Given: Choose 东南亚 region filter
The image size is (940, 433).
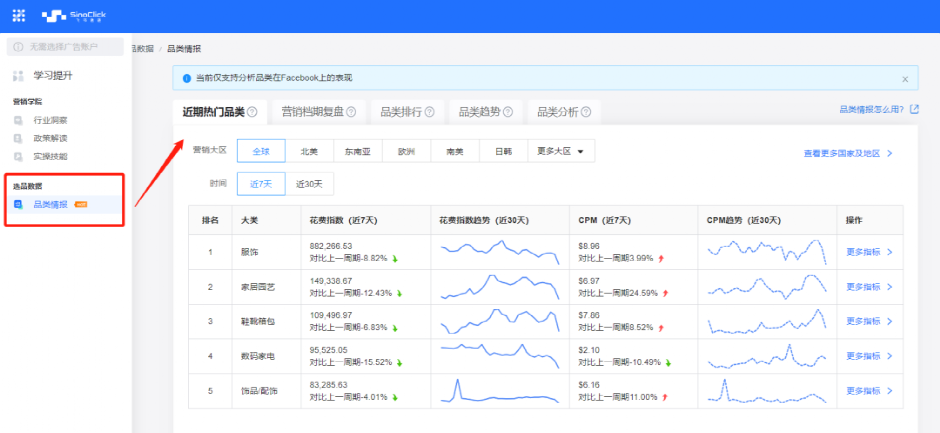Looking at the screenshot, I should click(x=358, y=152).
